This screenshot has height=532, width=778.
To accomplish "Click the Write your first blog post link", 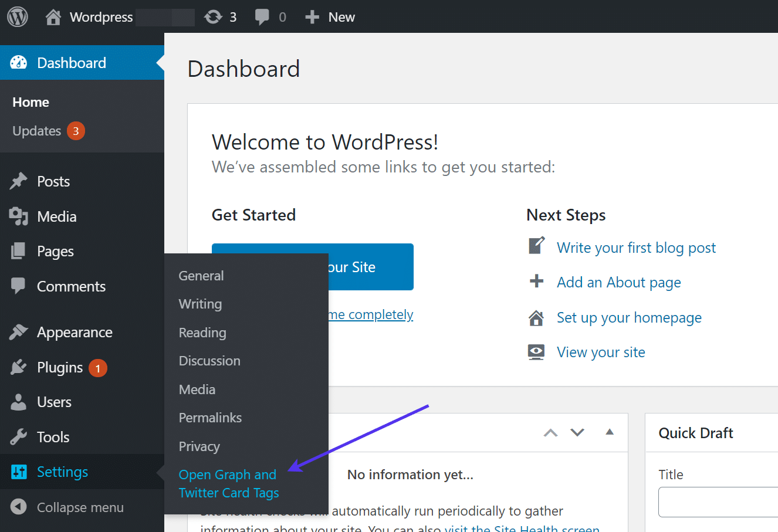I will tap(636, 248).
